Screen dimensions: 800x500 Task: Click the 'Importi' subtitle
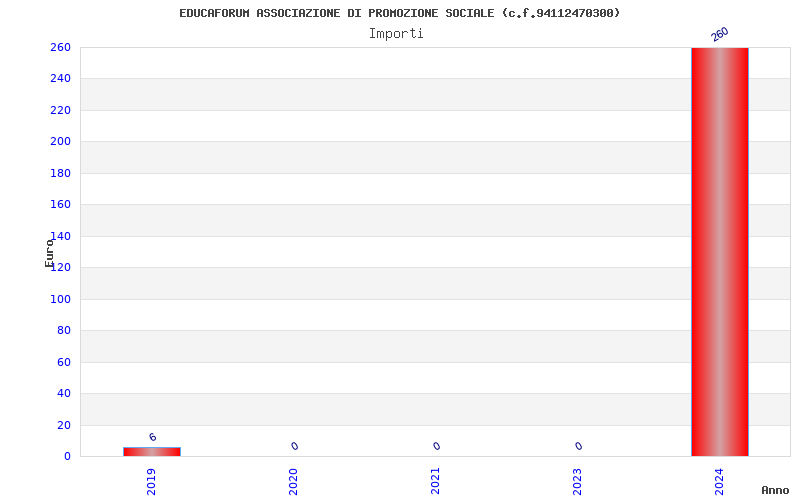396,34
